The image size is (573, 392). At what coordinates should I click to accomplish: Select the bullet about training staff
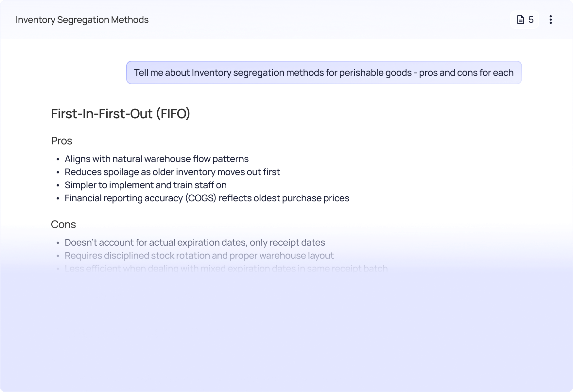tap(146, 185)
